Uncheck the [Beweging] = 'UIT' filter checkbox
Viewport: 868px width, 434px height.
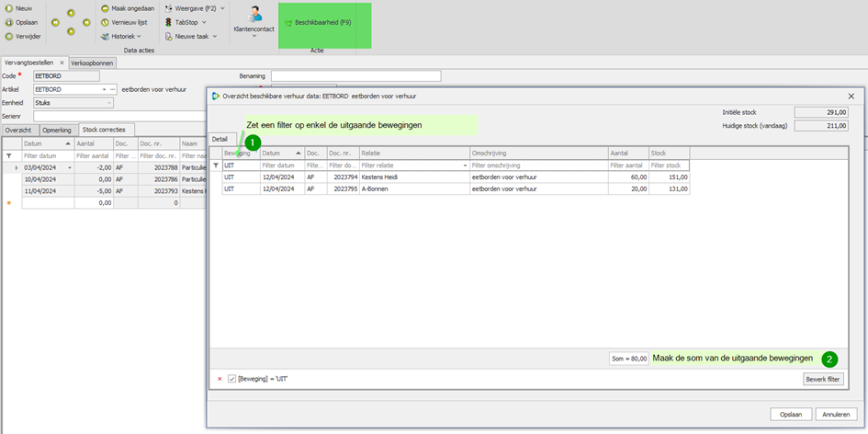click(x=232, y=379)
